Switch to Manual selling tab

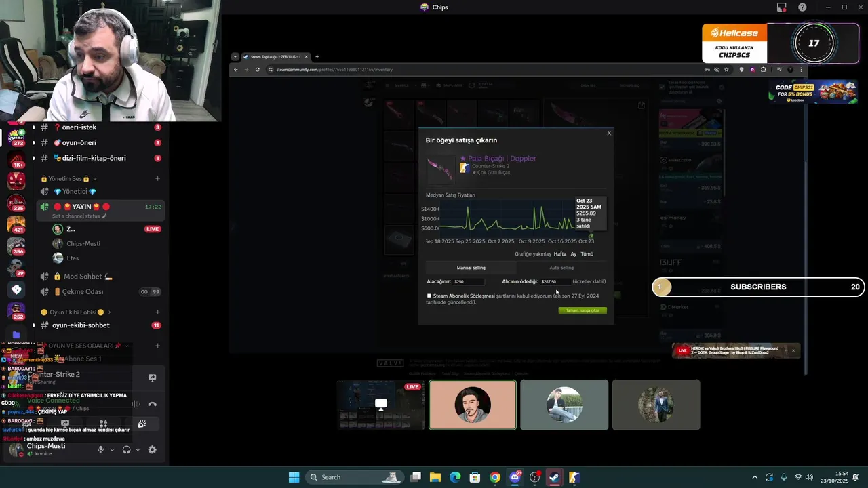pyautogui.click(x=471, y=268)
